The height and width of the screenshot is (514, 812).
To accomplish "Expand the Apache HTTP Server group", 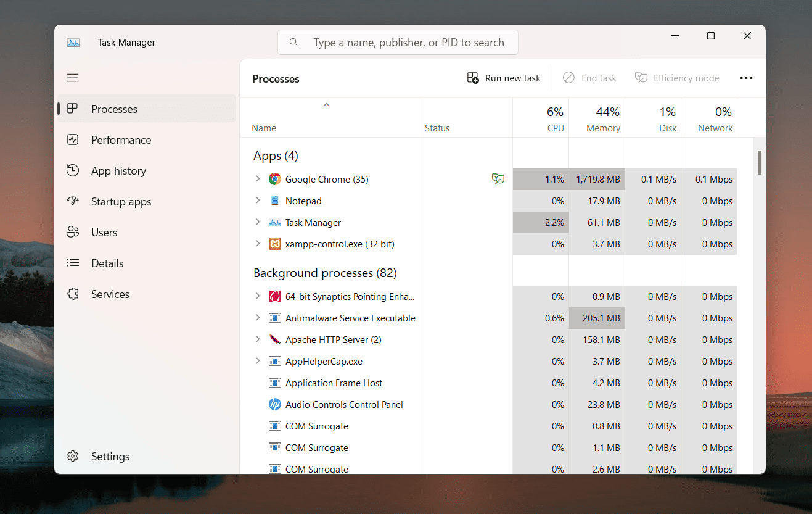I will coord(258,339).
